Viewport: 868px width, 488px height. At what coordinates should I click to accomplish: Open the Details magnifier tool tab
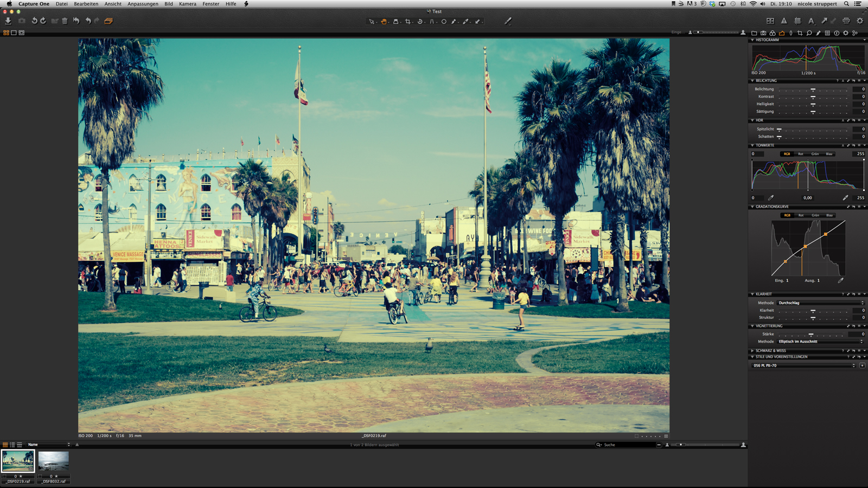[x=809, y=33]
